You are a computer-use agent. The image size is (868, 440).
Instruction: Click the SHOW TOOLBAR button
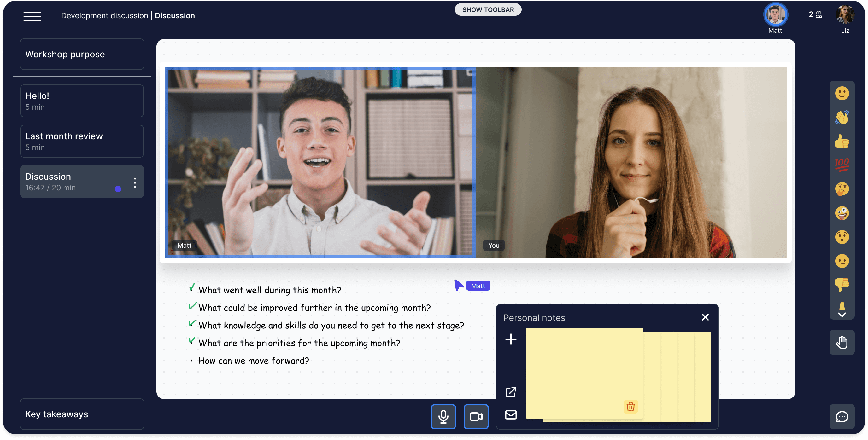(x=488, y=10)
